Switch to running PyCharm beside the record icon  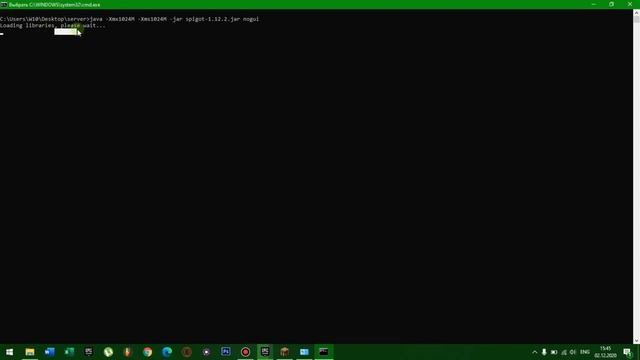click(x=265, y=352)
